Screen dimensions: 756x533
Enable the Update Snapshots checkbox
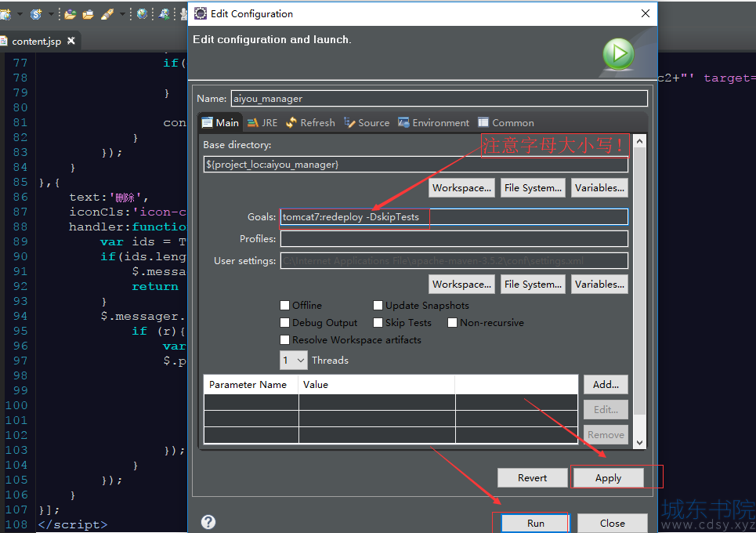click(x=378, y=306)
